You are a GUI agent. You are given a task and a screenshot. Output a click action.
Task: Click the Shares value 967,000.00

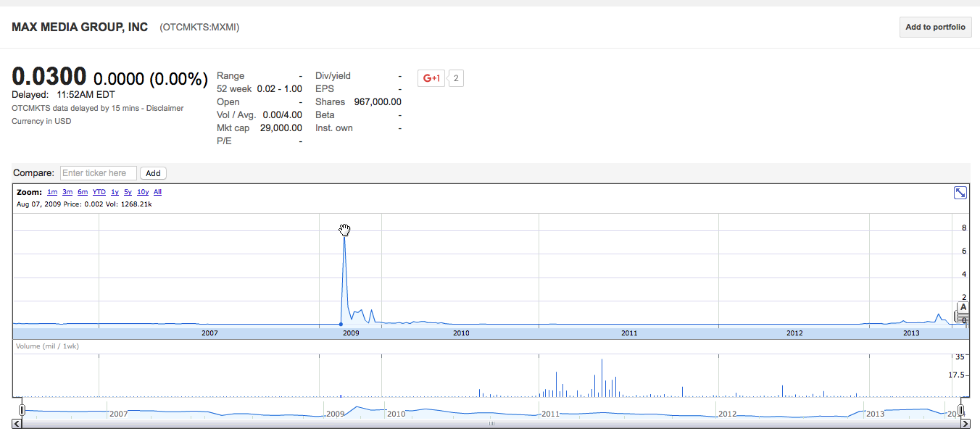(378, 102)
